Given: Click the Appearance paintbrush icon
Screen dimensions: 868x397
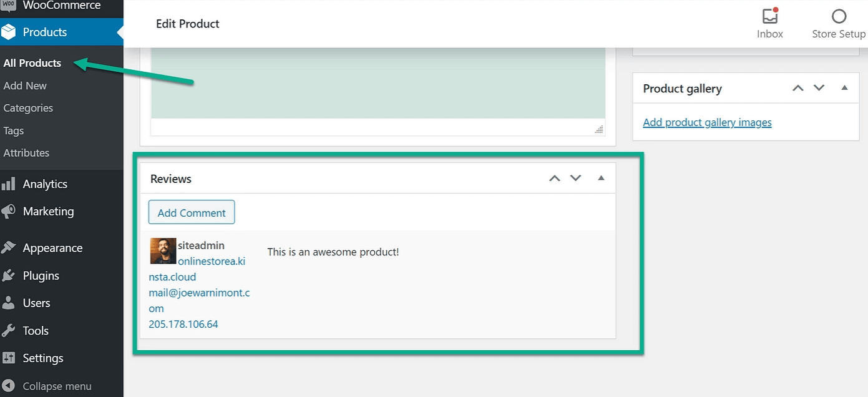Looking at the screenshot, I should (x=9, y=248).
